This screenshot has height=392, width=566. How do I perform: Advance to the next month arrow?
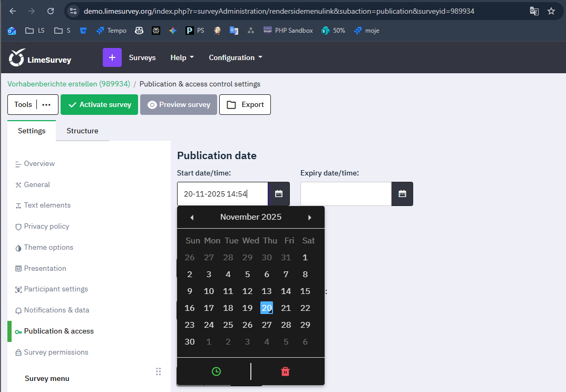pyautogui.click(x=309, y=218)
